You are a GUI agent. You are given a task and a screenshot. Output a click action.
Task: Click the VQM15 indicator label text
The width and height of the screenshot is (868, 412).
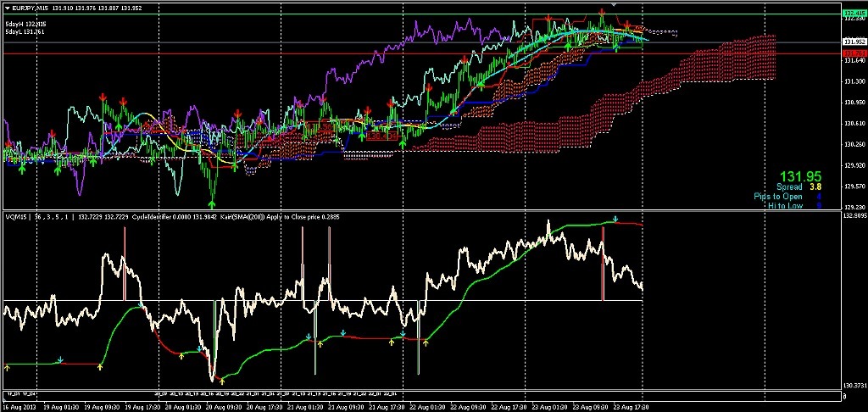pos(16,217)
